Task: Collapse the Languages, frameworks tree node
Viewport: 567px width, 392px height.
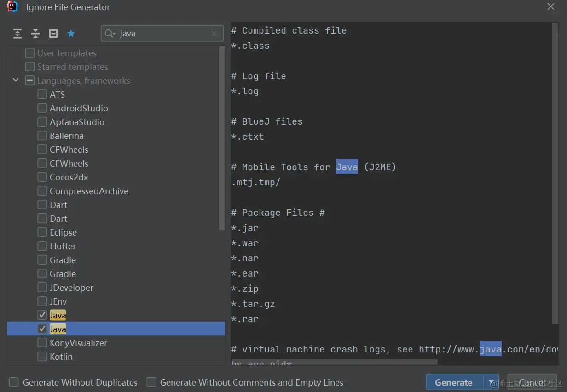Action: [16, 80]
